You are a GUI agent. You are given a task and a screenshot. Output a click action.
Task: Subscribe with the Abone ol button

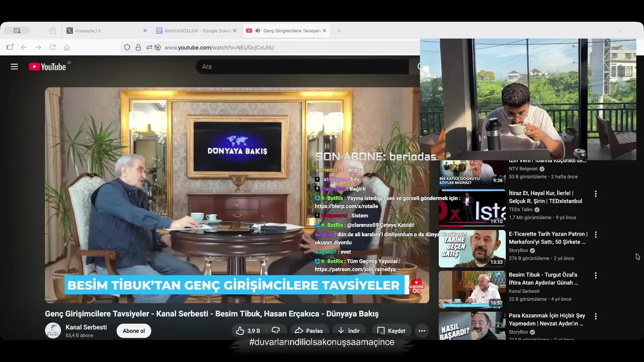pyautogui.click(x=134, y=331)
